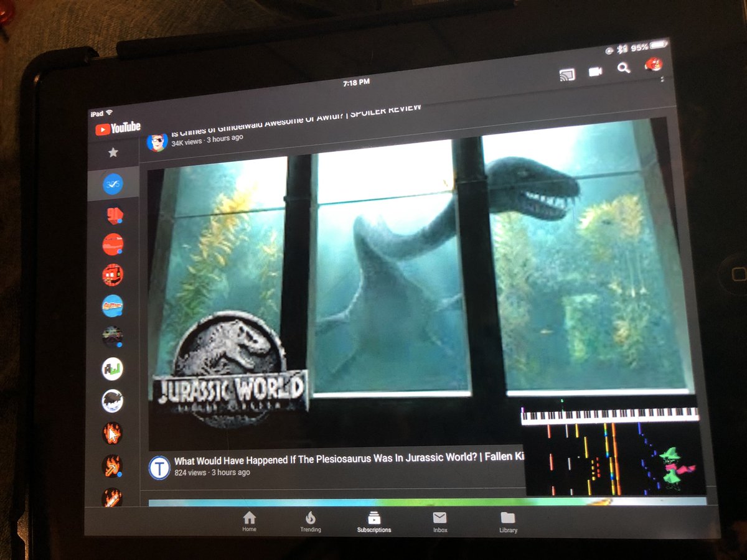Screen dimensions: 747x560
Task: Tap the T channel avatar beside Plesiosaurus title
Action: tap(159, 467)
